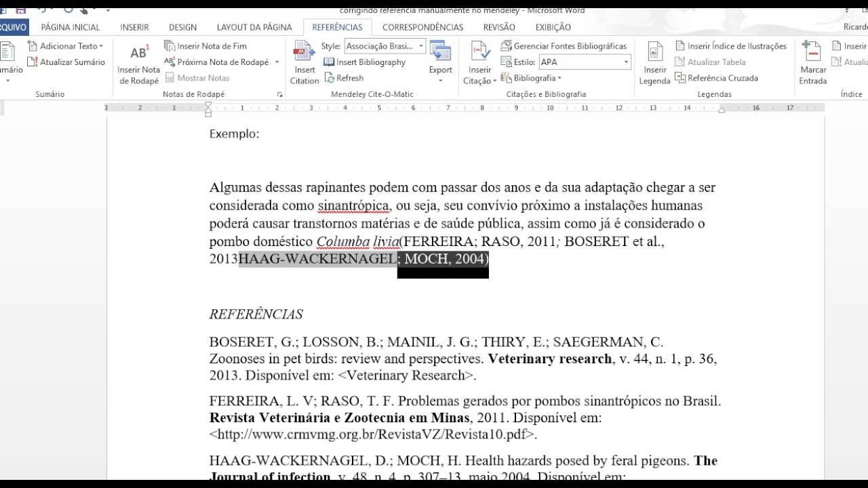Click Marcar Entrada icon
The image size is (868, 488).
812,52
